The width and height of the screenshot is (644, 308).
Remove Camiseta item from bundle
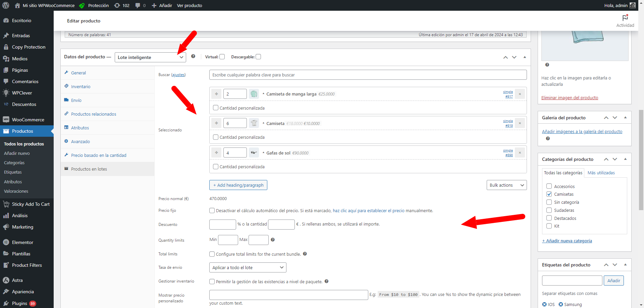(x=520, y=123)
